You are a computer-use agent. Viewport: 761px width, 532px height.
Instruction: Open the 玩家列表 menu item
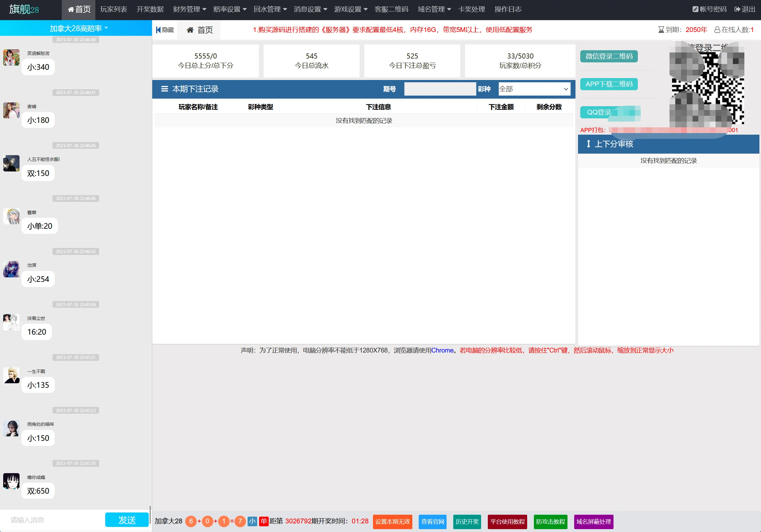(114, 9)
